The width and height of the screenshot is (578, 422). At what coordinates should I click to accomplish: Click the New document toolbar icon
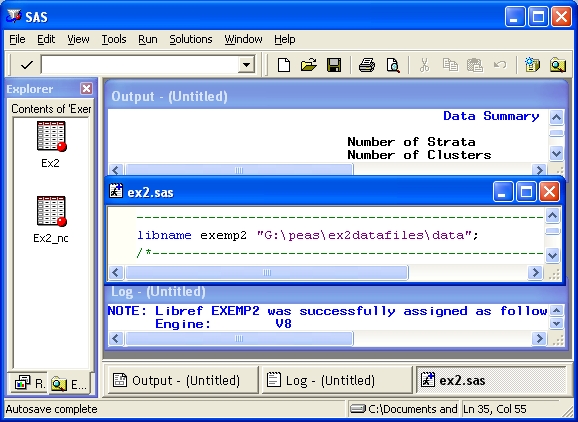click(x=283, y=65)
